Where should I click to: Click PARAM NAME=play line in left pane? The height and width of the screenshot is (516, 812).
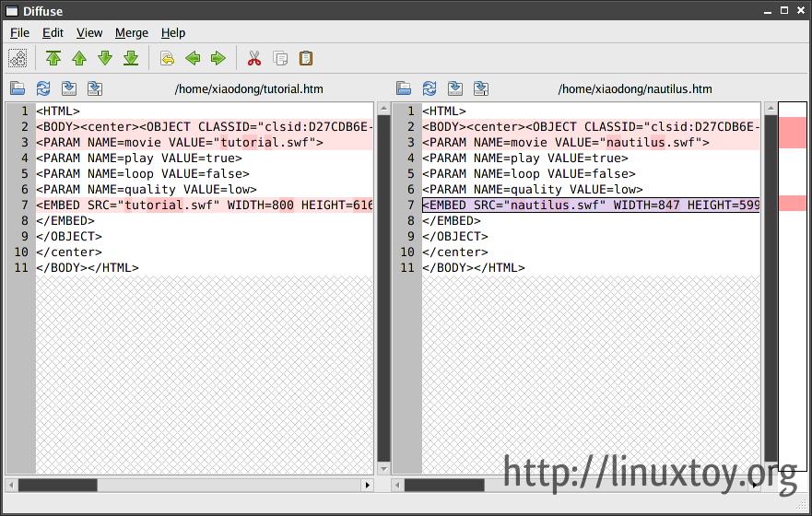205,158
